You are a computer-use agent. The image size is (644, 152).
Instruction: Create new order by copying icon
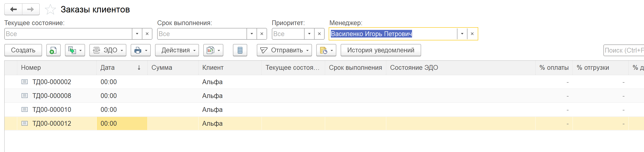[x=53, y=50]
